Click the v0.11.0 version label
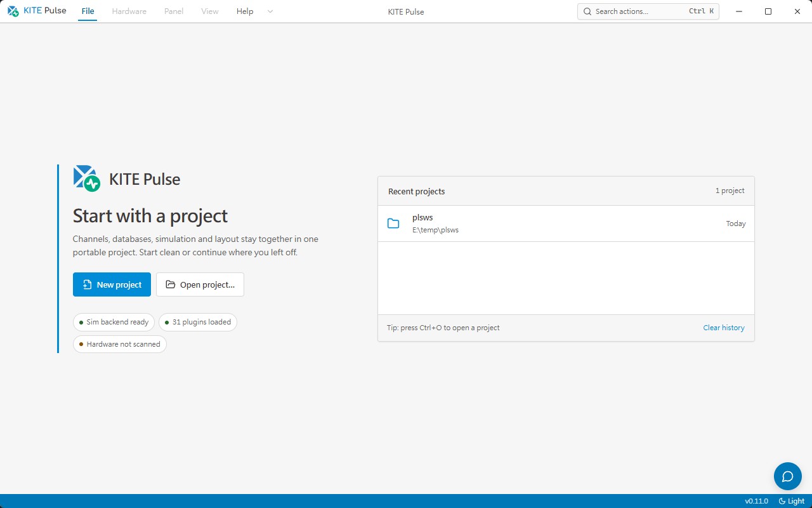Viewport: 812px width, 508px height. coord(756,501)
